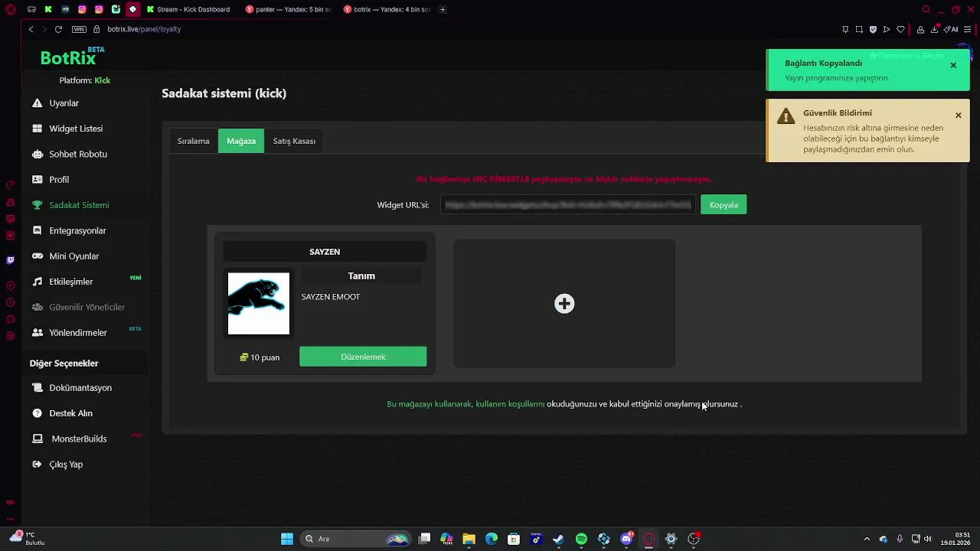This screenshot has width=980, height=551.
Task: Click the Diğer Seçenekler heading
Action: pos(64,364)
